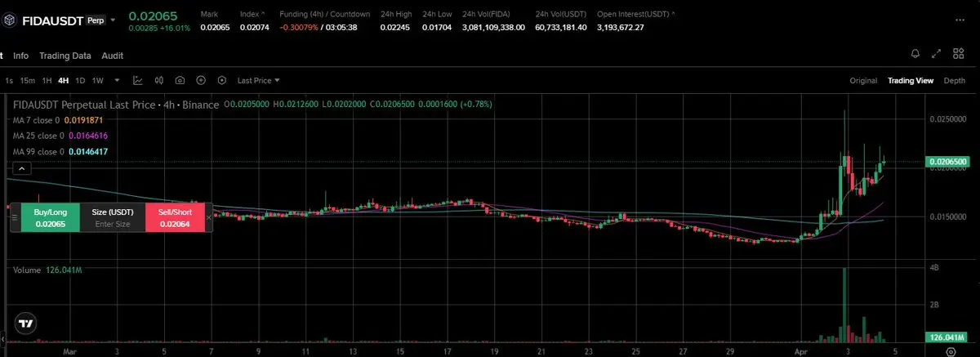This screenshot has width=980, height=357.
Task: Click the TradingView logo on chart
Action: pyautogui.click(x=25, y=324)
